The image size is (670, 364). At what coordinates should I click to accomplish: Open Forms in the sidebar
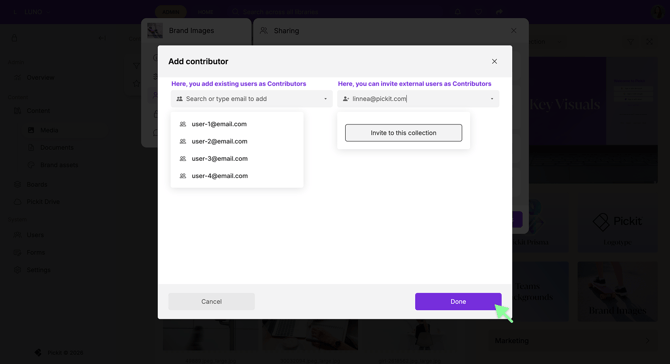coord(35,252)
